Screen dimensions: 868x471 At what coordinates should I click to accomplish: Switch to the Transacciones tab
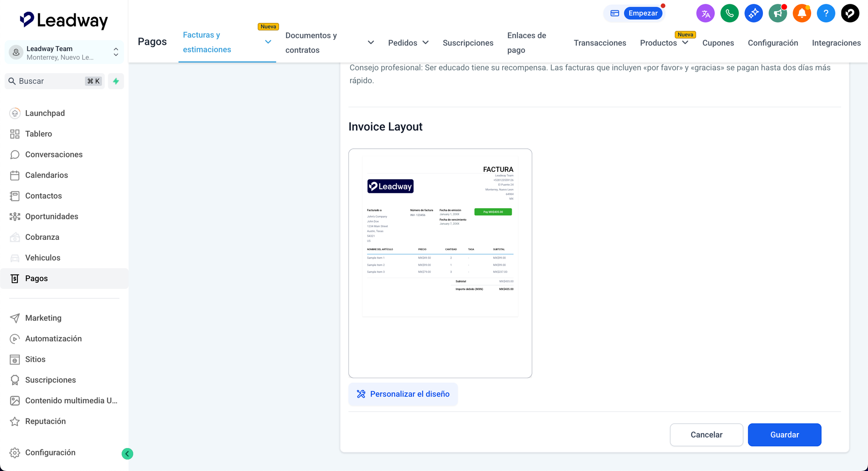point(600,43)
